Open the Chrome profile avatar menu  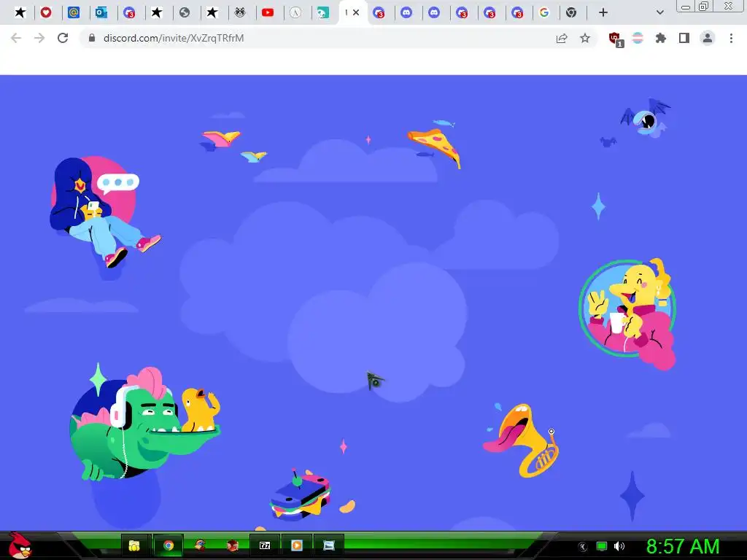click(708, 38)
